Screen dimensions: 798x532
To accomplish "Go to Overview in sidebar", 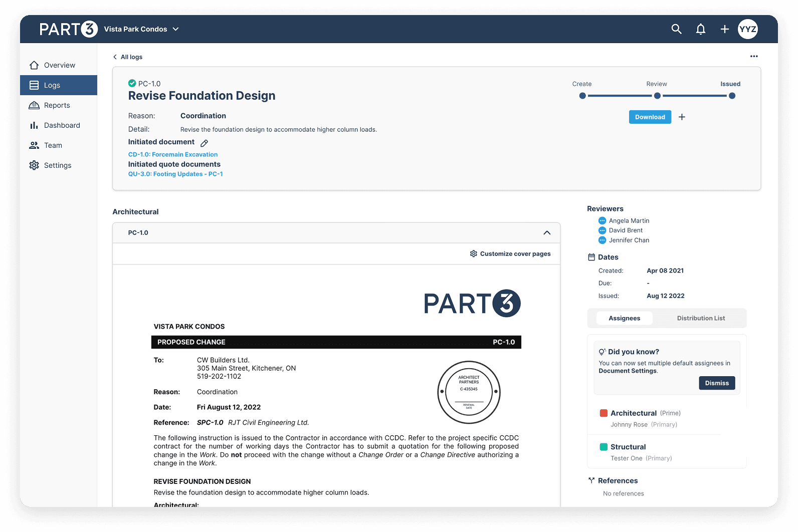I will point(59,65).
